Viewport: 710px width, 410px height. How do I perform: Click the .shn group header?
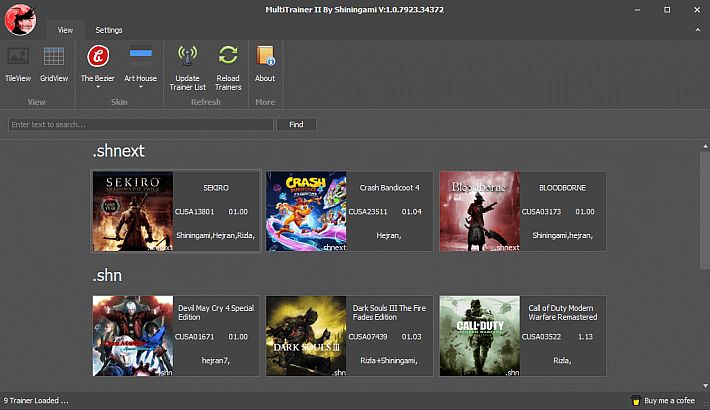[x=107, y=275]
